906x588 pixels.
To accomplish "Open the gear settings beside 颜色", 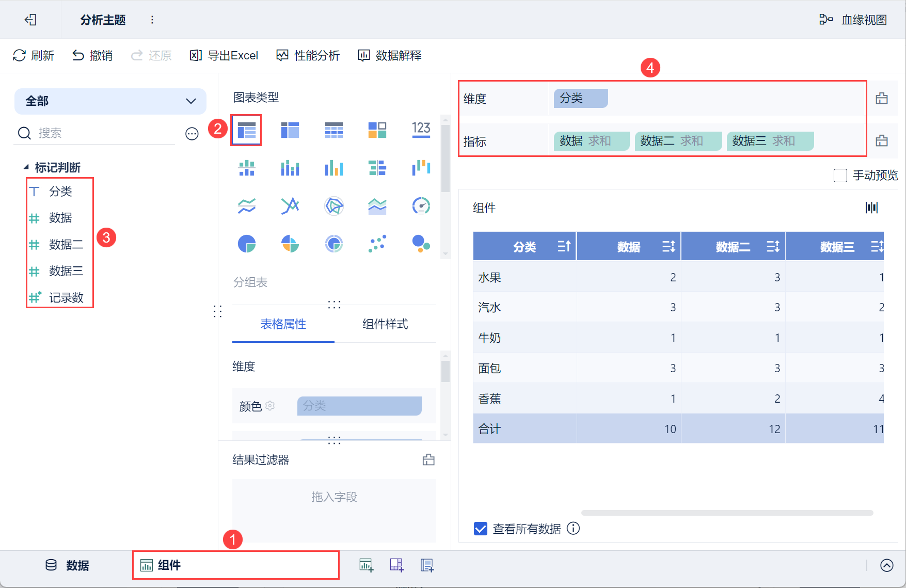I will point(270,406).
